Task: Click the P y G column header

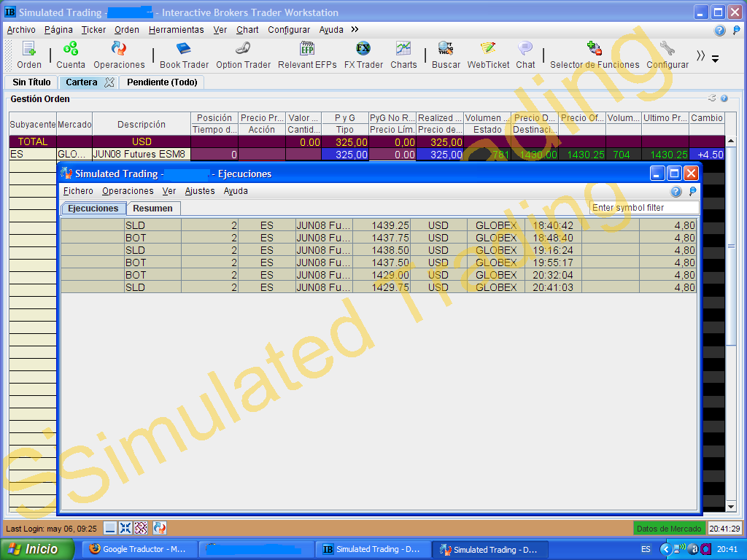Action: 345,117
